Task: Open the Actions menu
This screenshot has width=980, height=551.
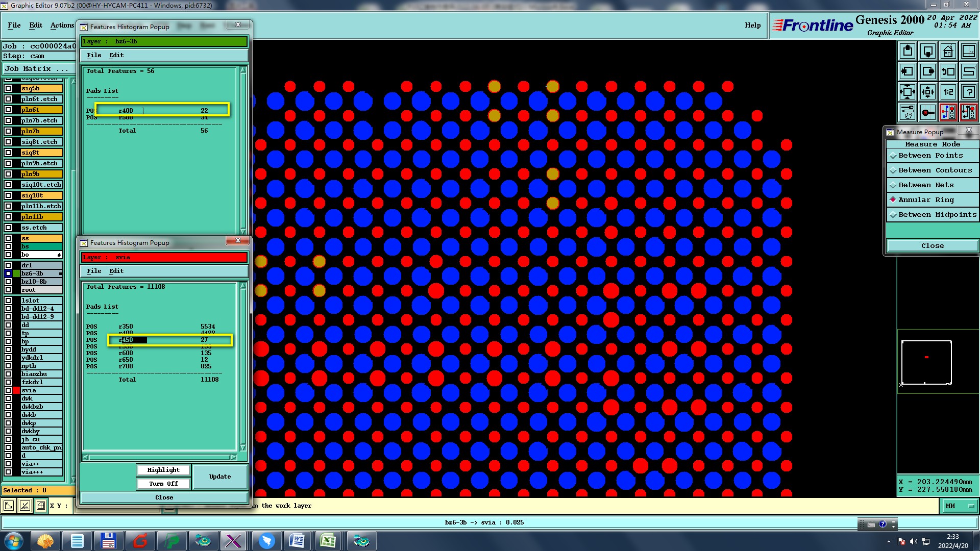Action: [62, 25]
